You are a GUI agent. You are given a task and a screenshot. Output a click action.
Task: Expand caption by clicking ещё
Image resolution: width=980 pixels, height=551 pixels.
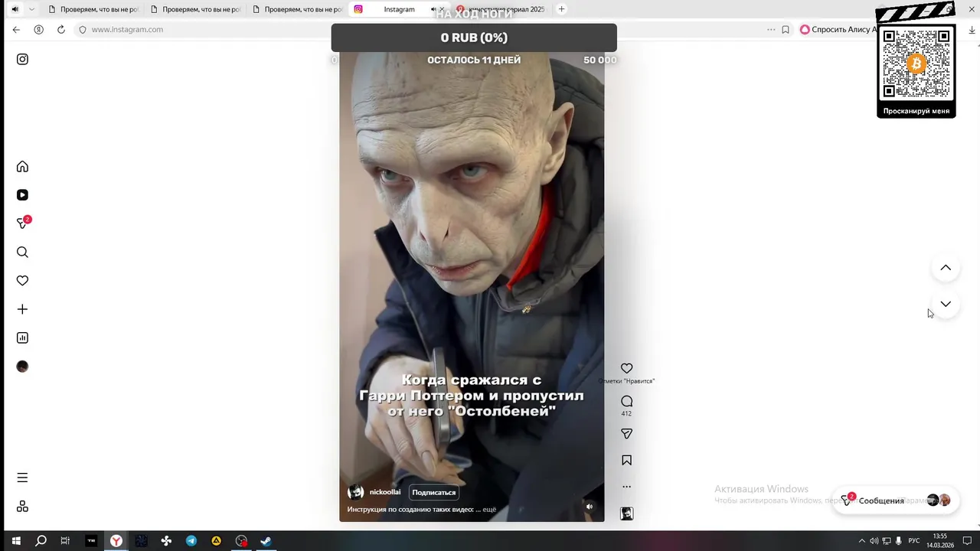tap(489, 509)
